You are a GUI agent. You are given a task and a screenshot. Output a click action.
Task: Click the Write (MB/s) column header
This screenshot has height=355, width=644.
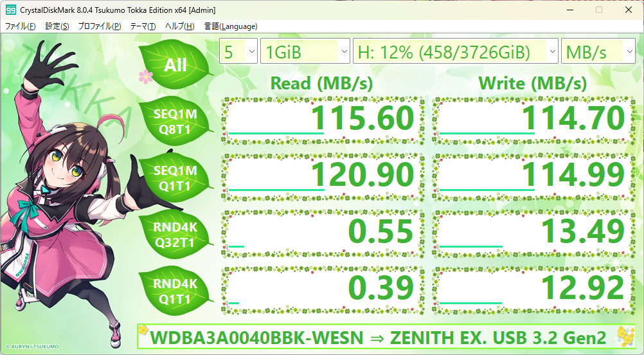[x=533, y=84]
